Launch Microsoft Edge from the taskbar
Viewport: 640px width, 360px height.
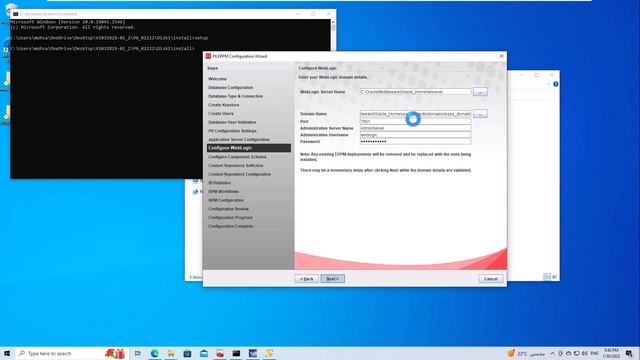[x=155, y=353]
